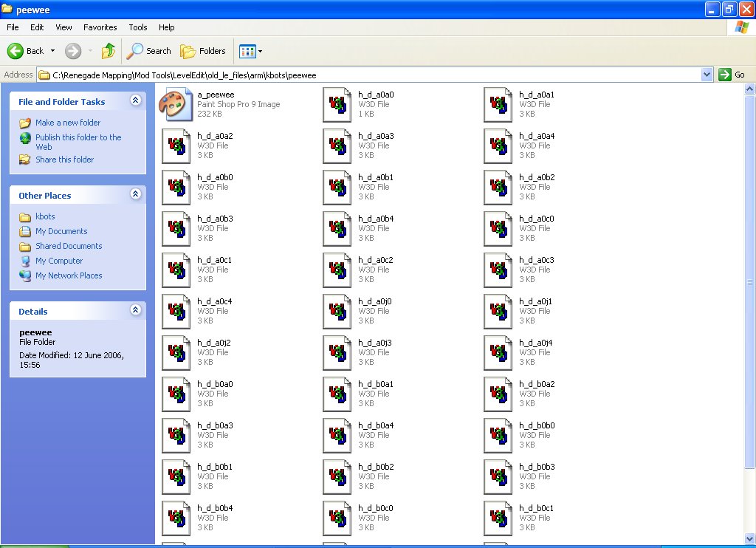
Task: Click the Go button beside address bar
Action: (732, 75)
